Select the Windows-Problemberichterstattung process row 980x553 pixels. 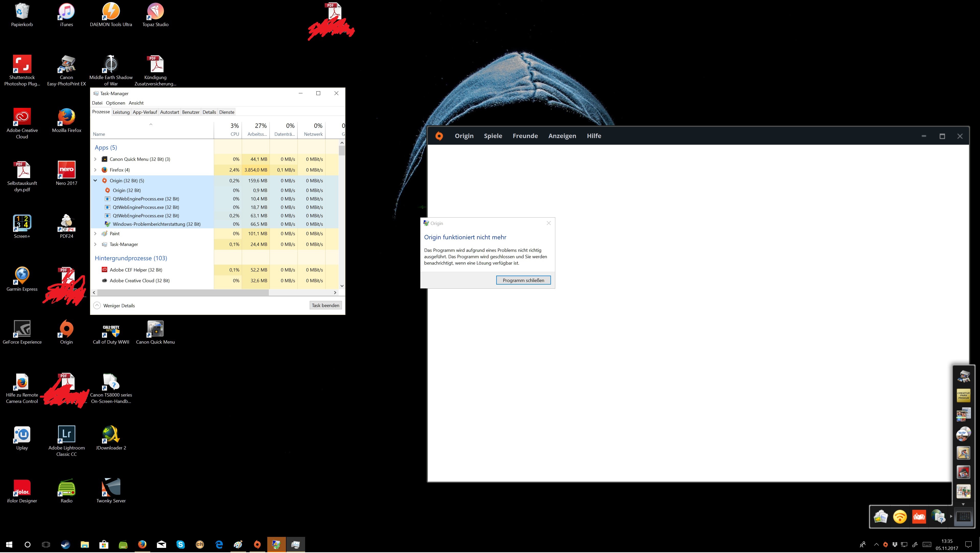156,224
